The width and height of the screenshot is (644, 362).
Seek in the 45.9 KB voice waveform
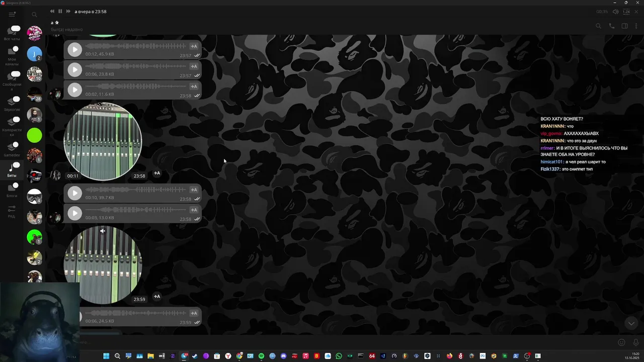tap(136, 46)
